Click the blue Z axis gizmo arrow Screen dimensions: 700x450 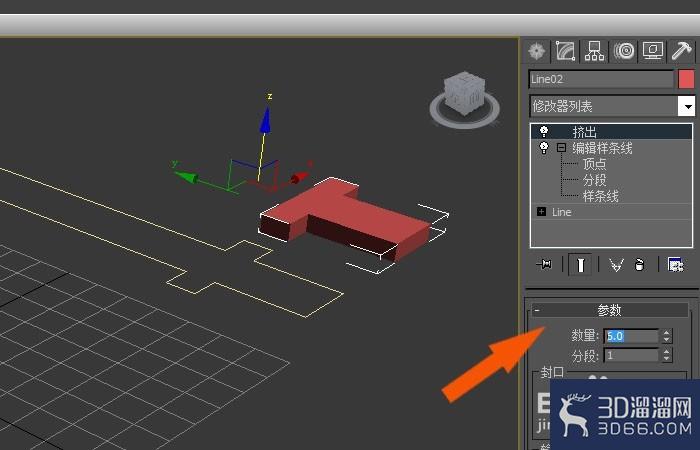(x=265, y=121)
